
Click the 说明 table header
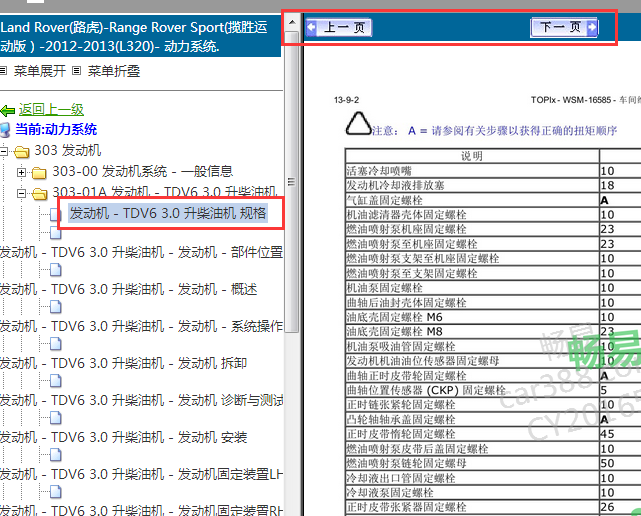tap(472, 156)
